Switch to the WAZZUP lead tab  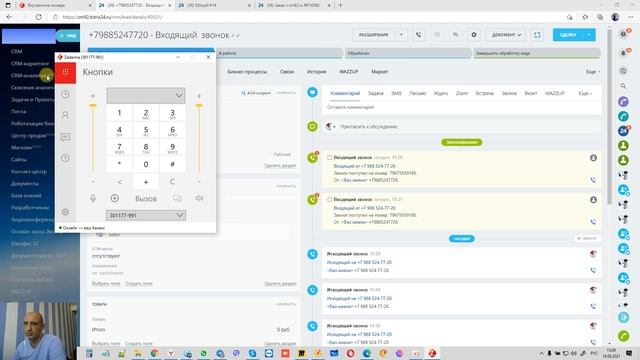pos(349,71)
